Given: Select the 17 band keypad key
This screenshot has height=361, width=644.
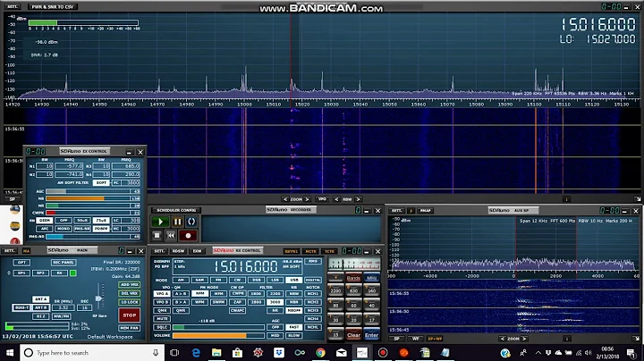Looking at the screenshot, I should pos(371,320).
